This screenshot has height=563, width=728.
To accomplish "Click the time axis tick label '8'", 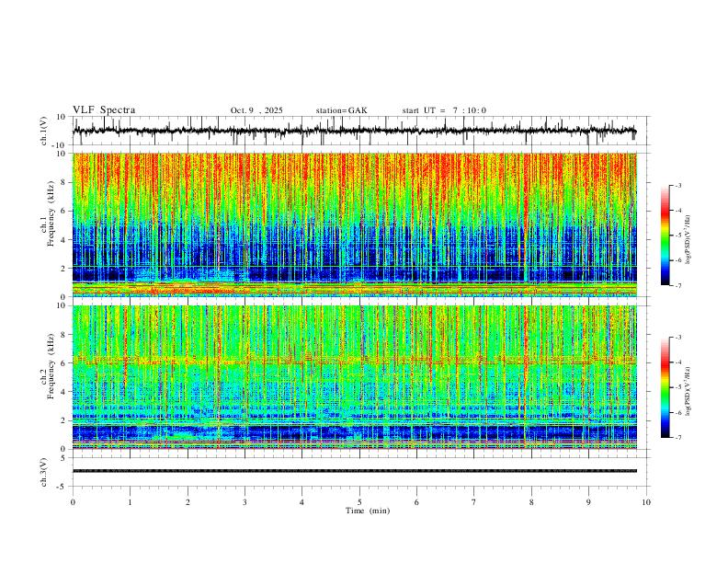I will tap(531, 502).
